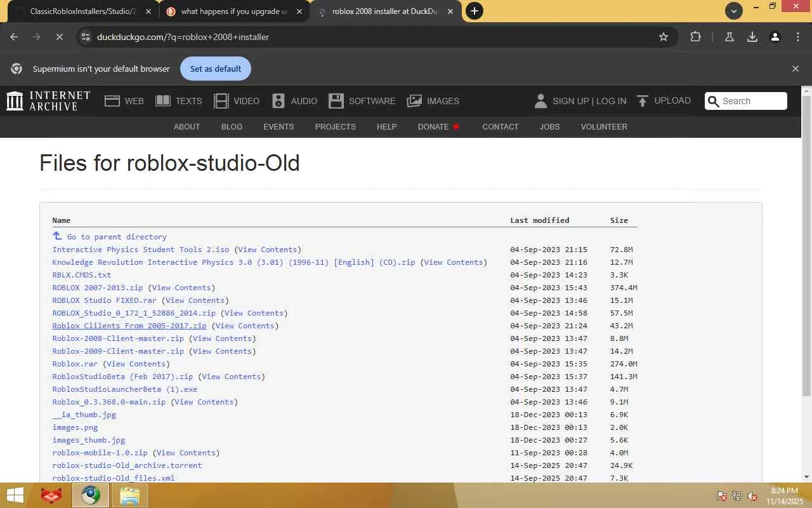Open the Chrome Labs flask icon
The width and height of the screenshot is (812, 508).
(730, 37)
